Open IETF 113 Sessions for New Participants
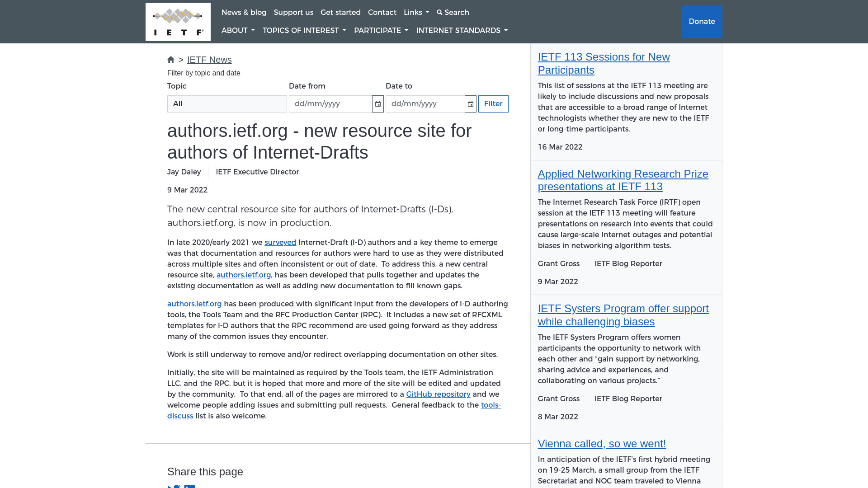The height and width of the screenshot is (488, 868). pos(604,63)
